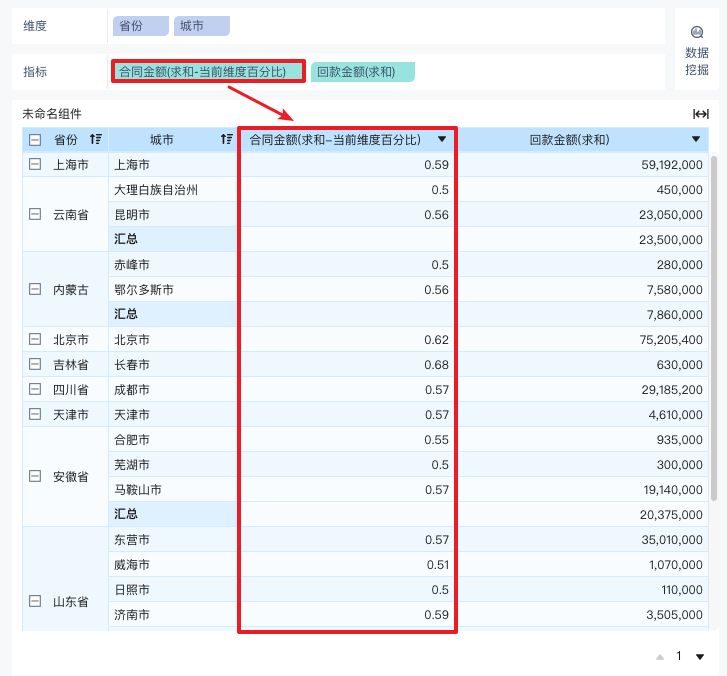The height and width of the screenshot is (676, 727).
Task: Click the 35,010,000 value cell
Action: pyautogui.click(x=583, y=540)
